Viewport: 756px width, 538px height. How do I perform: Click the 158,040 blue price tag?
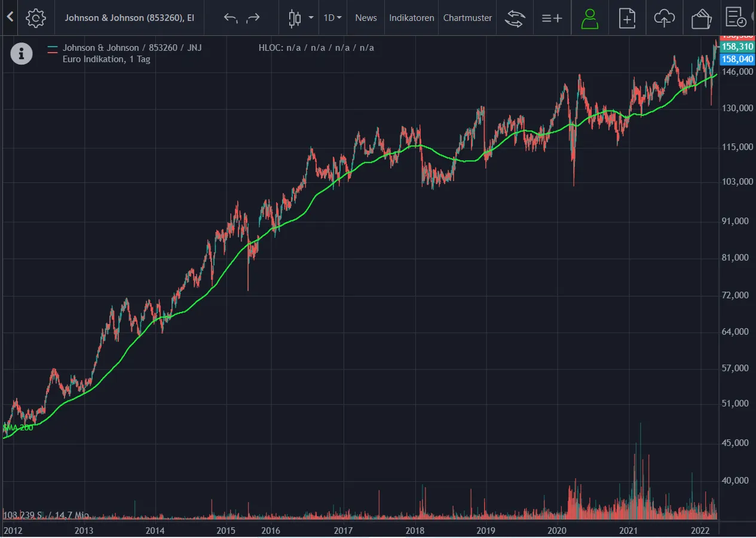click(737, 59)
